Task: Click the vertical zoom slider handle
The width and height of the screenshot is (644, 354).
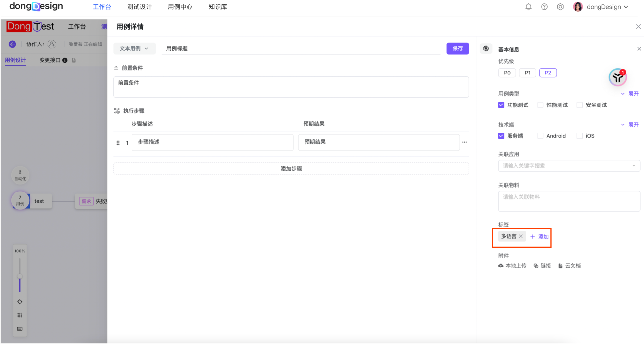Action: pos(20,276)
